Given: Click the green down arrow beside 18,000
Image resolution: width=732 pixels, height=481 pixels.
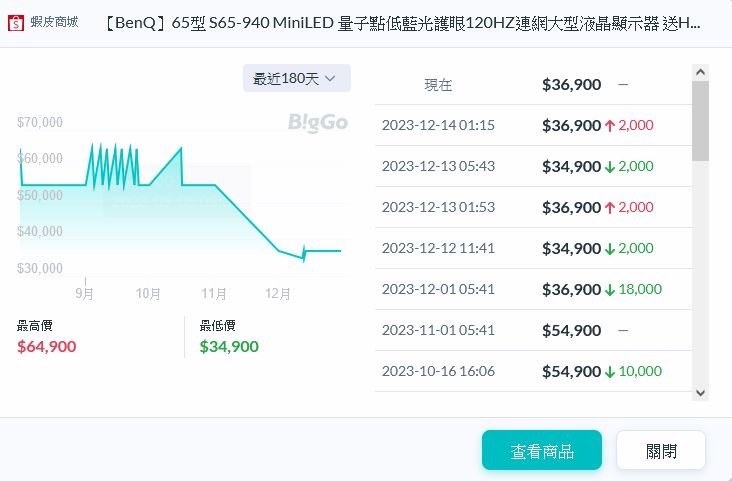Looking at the screenshot, I should click(x=609, y=290).
